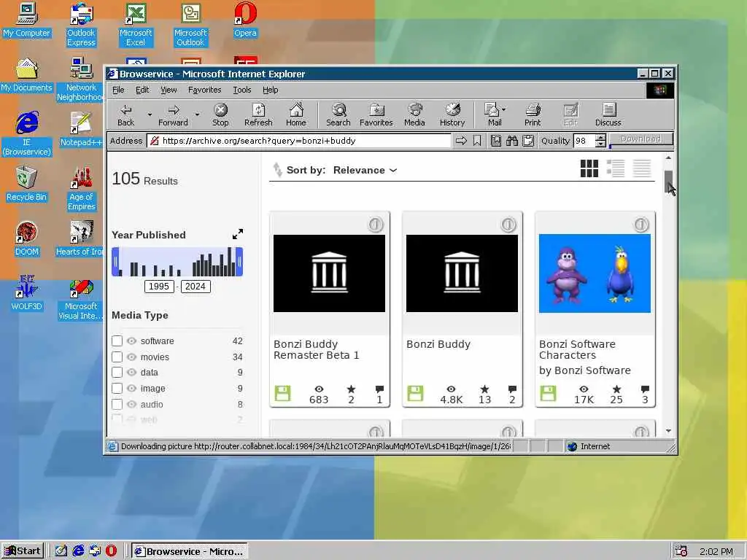Viewport: 747px width, 560px height.
Task: Stop the page loading
Action: (220, 115)
